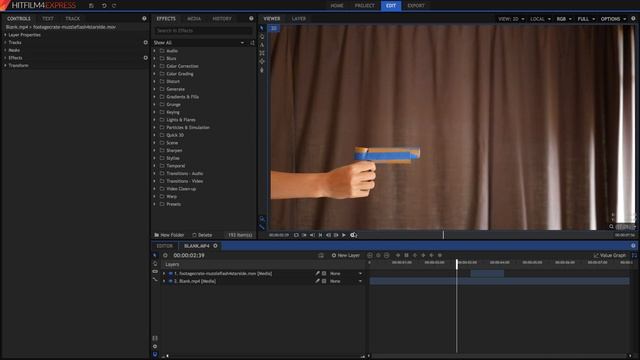Click the zoom magnifier icon at viewer corner
This screenshot has height=360, width=640.
(611, 227)
